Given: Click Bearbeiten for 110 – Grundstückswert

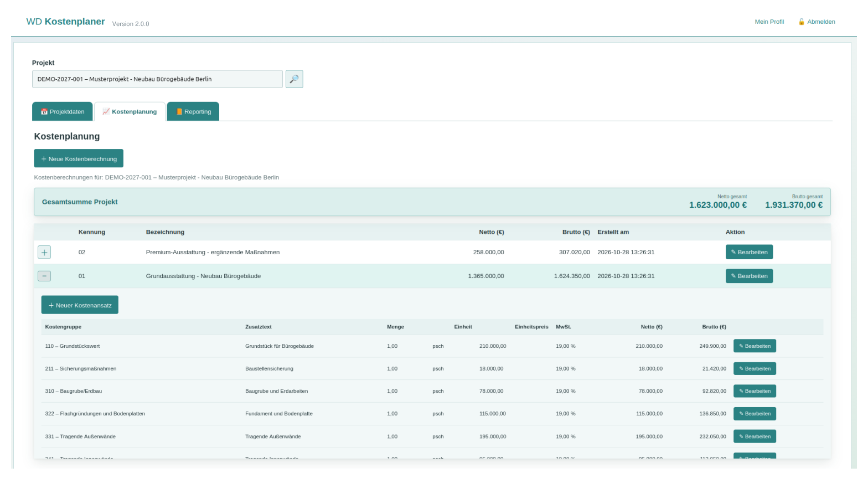Looking at the screenshot, I should click(755, 346).
